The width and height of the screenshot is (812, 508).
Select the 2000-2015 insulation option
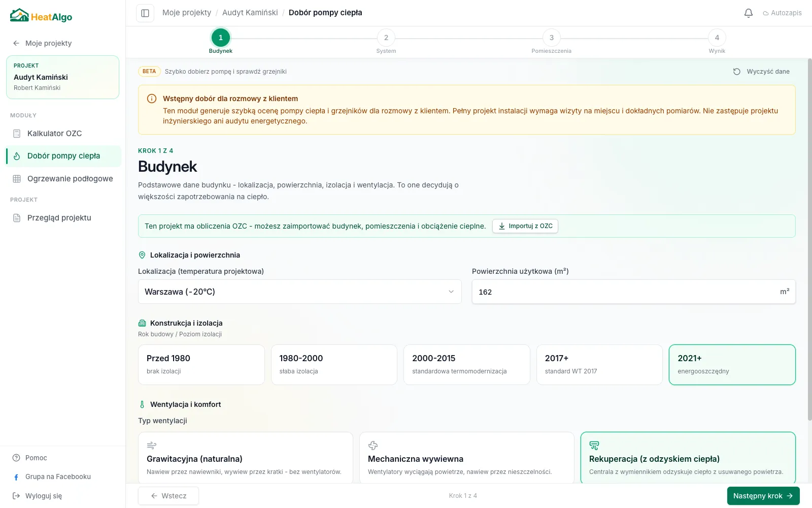[467, 365]
